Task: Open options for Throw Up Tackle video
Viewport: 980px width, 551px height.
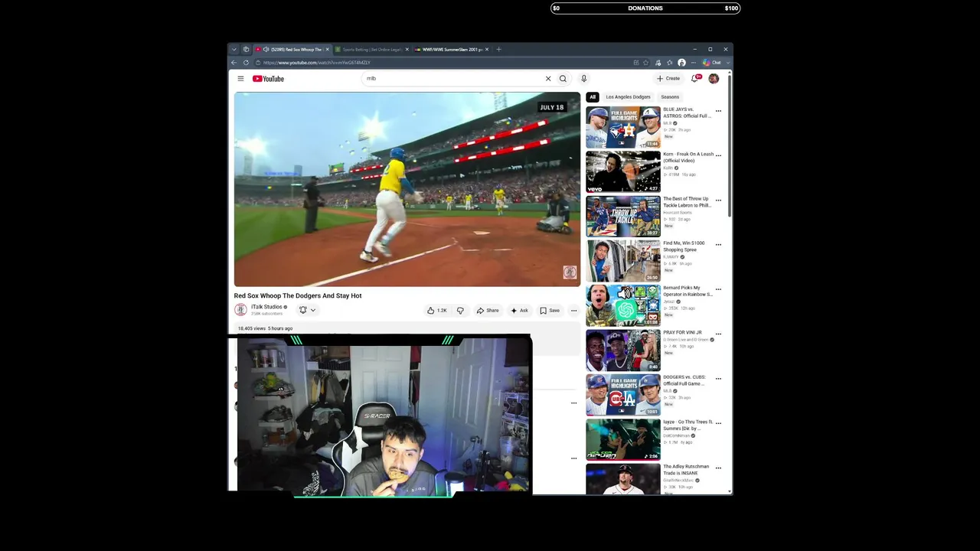Action: click(x=718, y=201)
